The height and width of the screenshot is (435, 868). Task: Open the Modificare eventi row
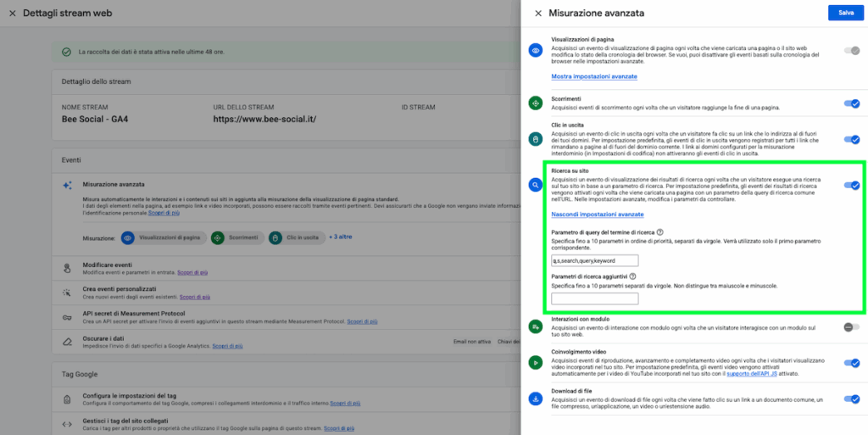[288, 269]
